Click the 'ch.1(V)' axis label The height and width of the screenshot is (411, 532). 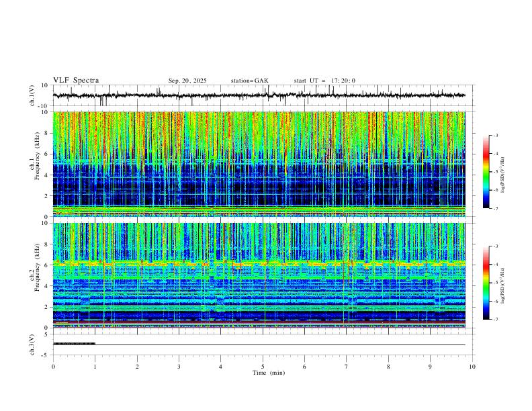[x=32, y=95]
